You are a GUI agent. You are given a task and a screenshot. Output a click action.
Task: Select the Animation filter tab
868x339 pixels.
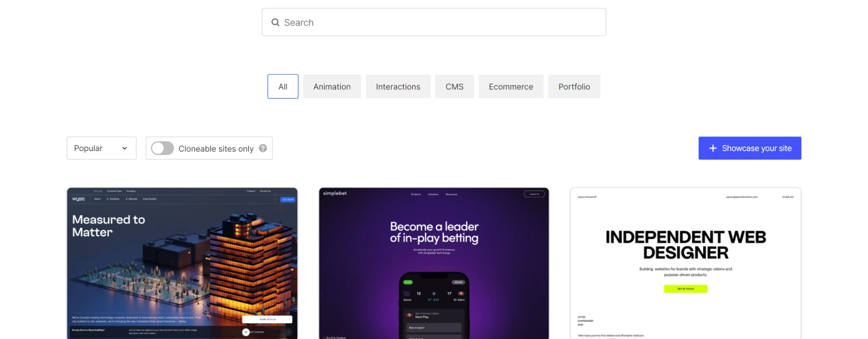[332, 87]
